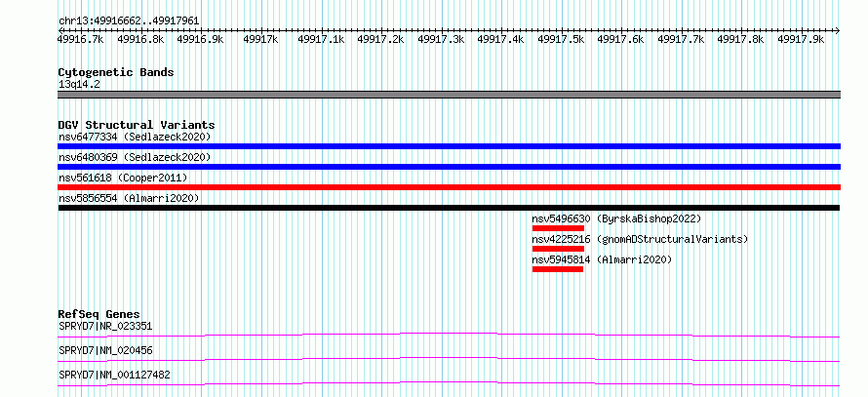
Task: Select the red nsv561618 variant bar
Action: (449, 187)
